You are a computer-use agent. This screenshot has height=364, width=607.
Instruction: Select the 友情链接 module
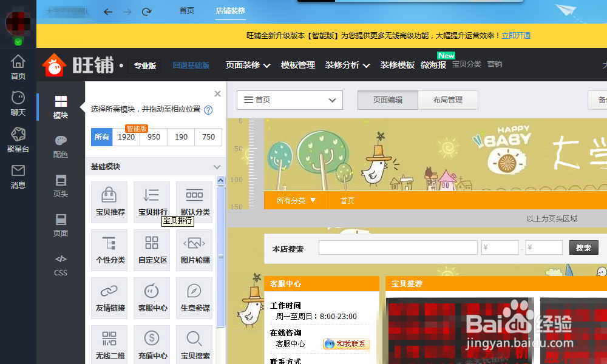point(109,298)
